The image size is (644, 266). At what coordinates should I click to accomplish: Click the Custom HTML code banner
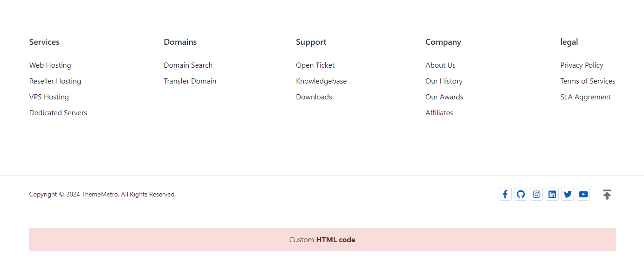pyautogui.click(x=322, y=240)
